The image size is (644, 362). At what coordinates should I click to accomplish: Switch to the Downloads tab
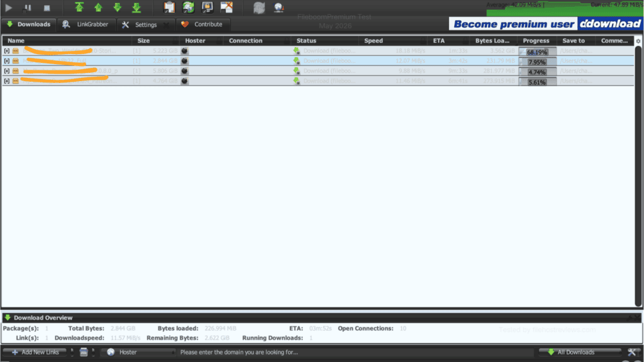(28, 25)
